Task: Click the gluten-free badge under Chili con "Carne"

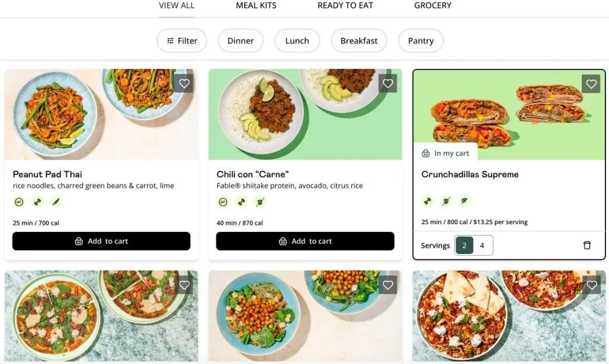Action: click(223, 202)
